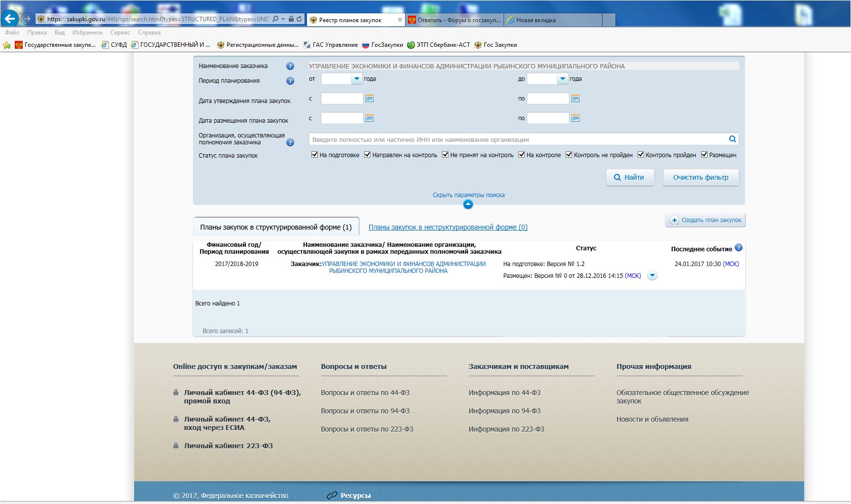Open calendar for plan placement end date

pos(575,118)
